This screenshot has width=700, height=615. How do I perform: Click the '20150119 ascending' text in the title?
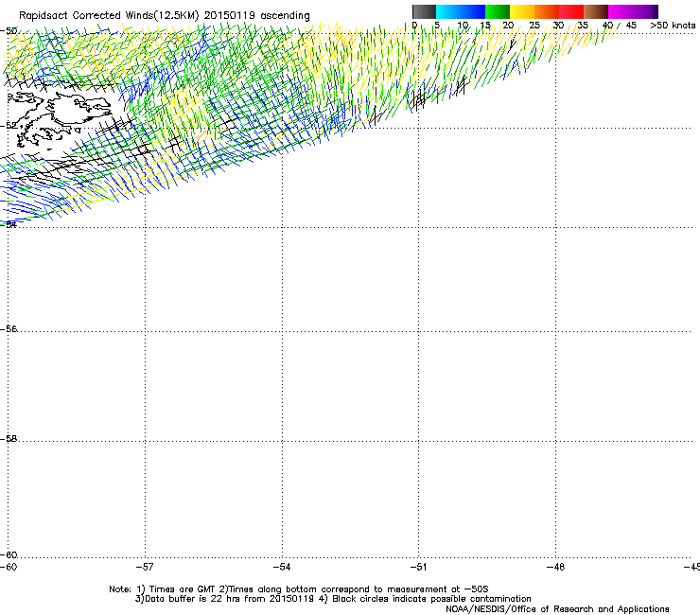coord(256,16)
